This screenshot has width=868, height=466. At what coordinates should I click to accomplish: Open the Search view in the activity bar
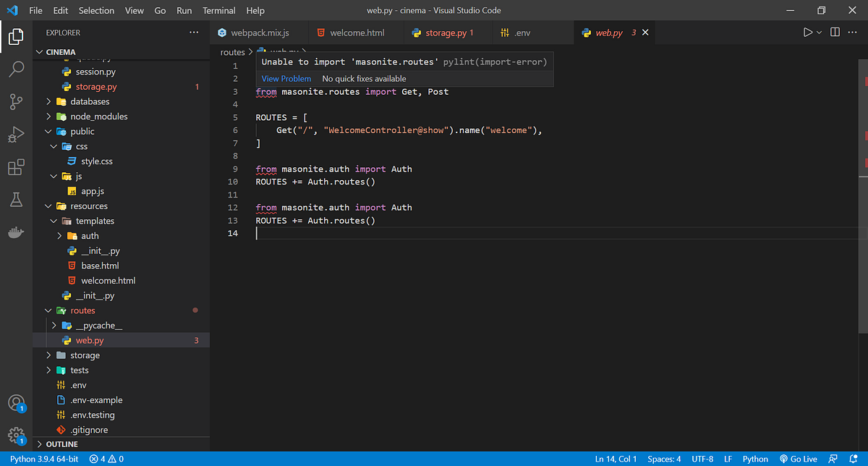click(16, 69)
